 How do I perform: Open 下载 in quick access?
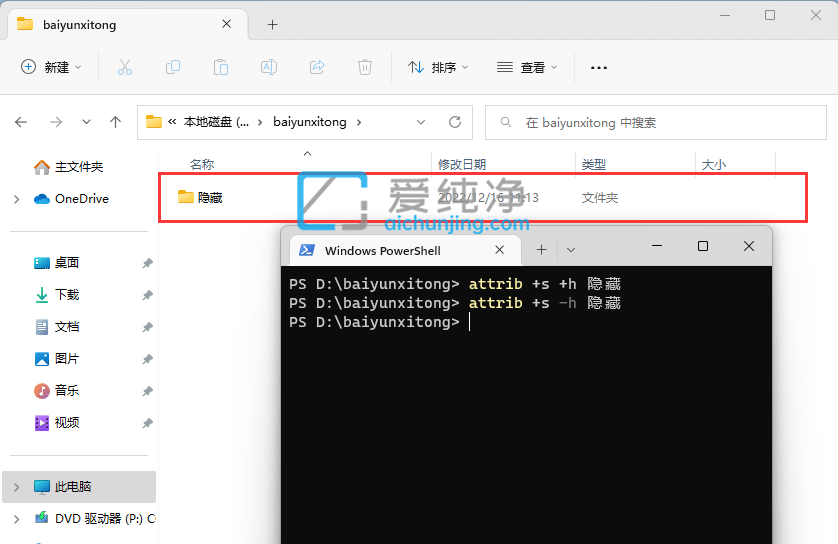pos(57,294)
